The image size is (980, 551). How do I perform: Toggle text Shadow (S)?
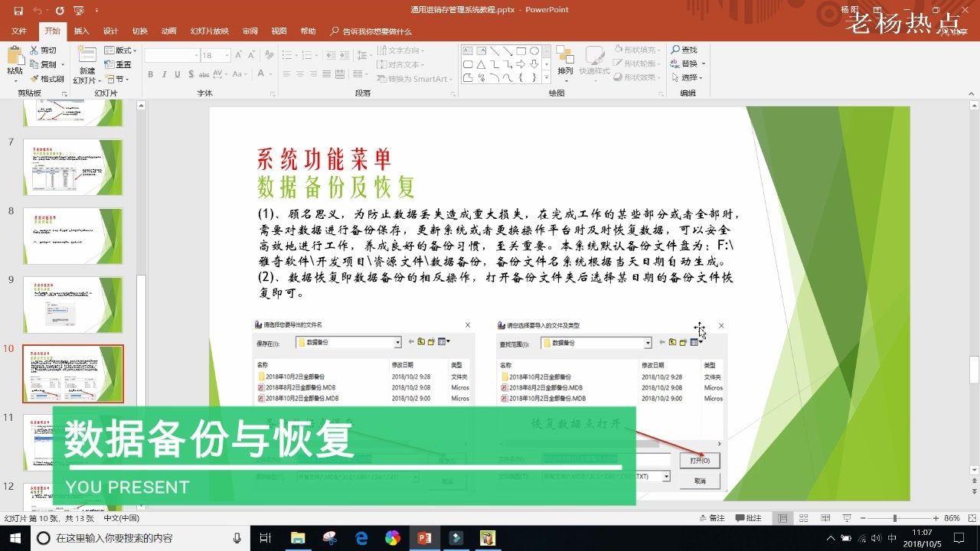191,74
